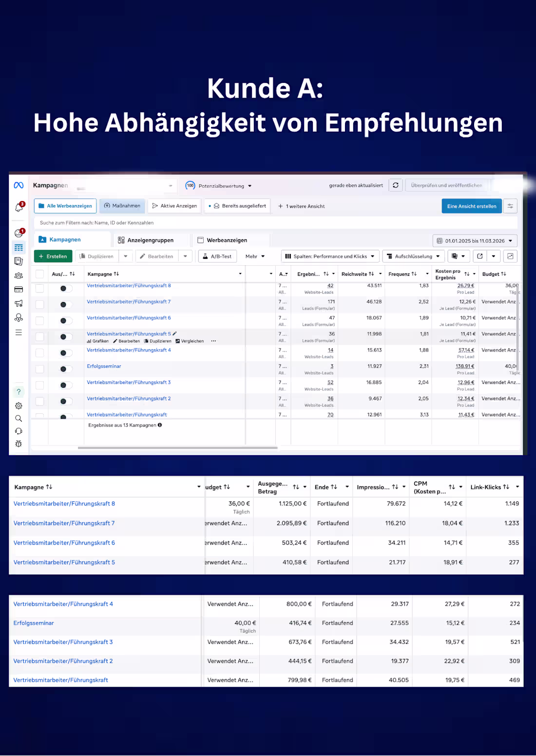Click the help question mark icon
This screenshot has width=536, height=756.
(19, 392)
